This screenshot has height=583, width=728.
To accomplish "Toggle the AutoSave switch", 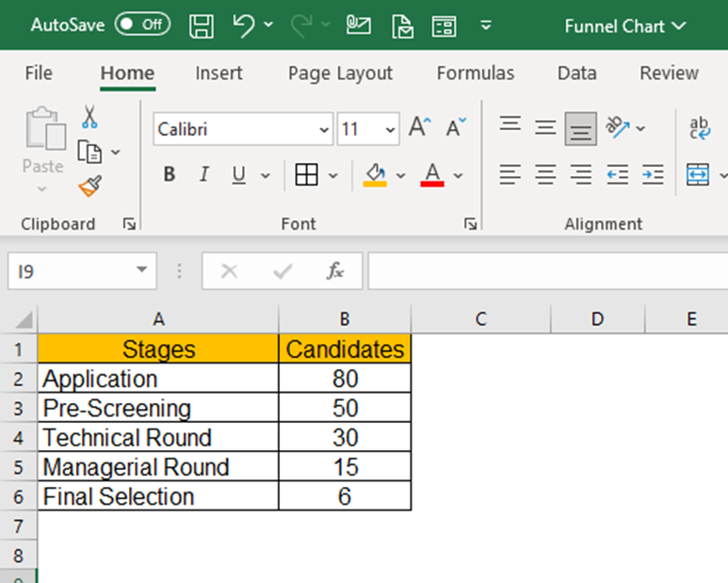I will (142, 24).
